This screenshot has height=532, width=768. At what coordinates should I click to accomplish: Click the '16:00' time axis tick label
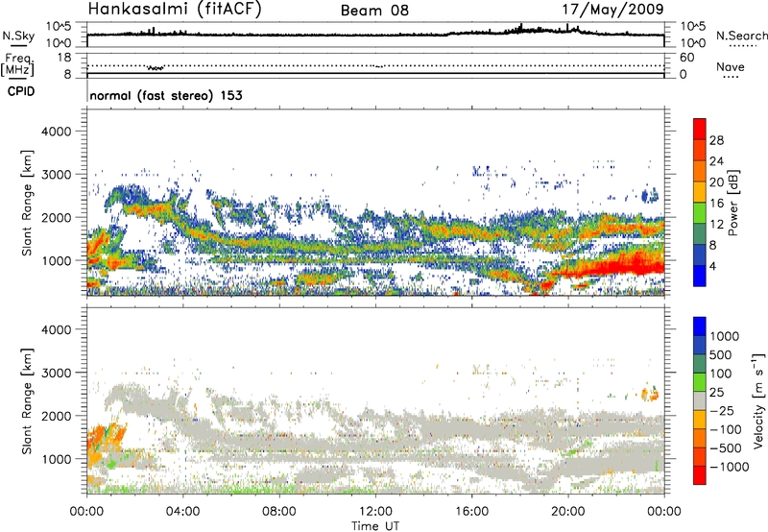tap(471, 512)
